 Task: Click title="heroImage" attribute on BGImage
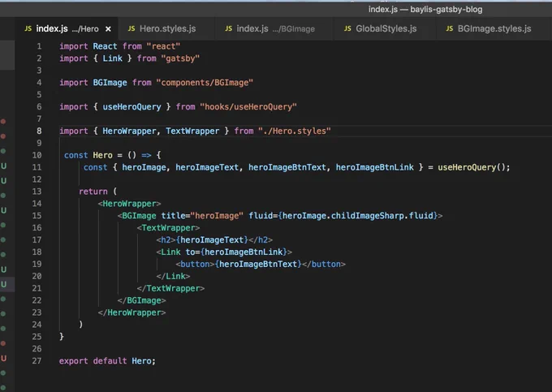click(x=202, y=216)
